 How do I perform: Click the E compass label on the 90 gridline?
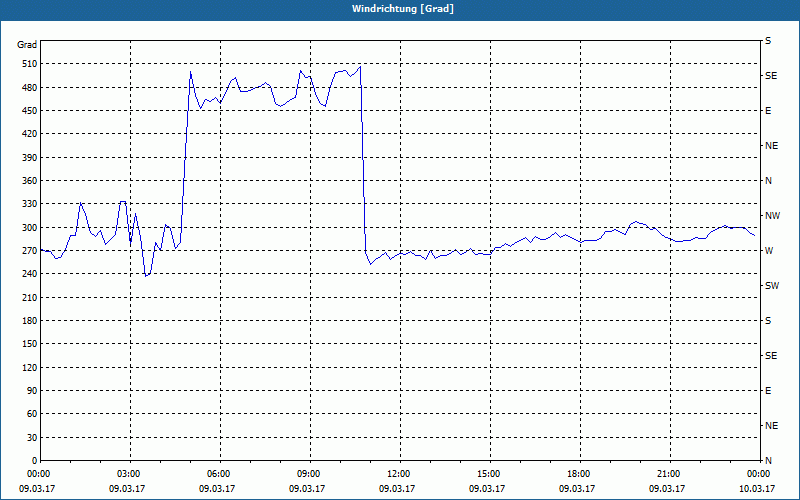[x=768, y=391]
